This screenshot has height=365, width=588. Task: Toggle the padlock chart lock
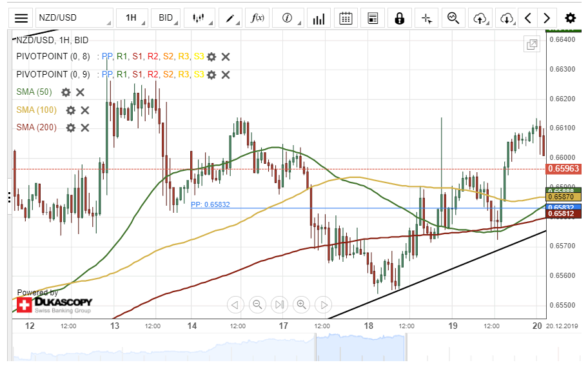pyautogui.click(x=400, y=18)
